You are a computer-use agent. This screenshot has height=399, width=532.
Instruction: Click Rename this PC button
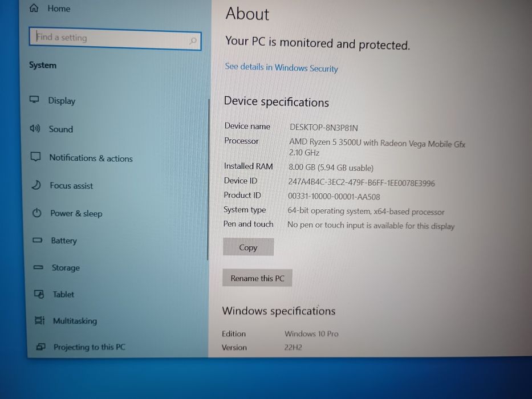(x=257, y=278)
